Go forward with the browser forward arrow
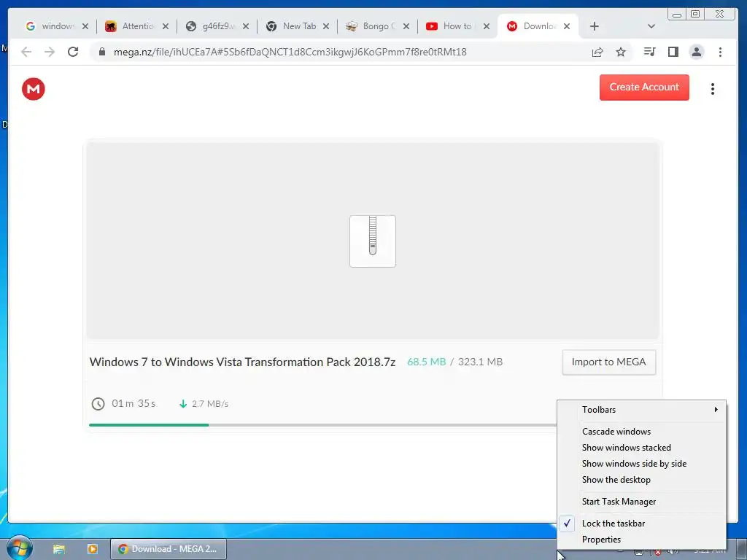 (50, 52)
